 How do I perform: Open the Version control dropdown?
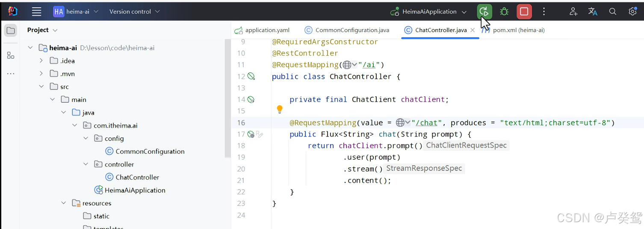pyautogui.click(x=135, y=12)
